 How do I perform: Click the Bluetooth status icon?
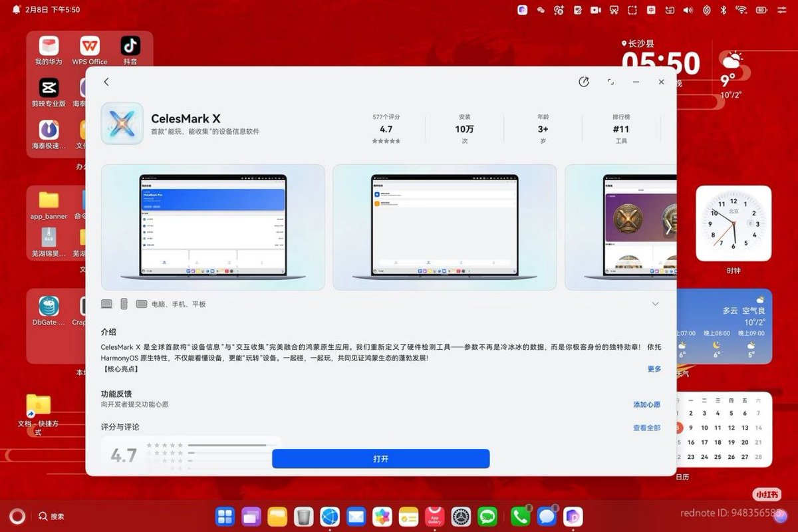click(x=724, y=10)
